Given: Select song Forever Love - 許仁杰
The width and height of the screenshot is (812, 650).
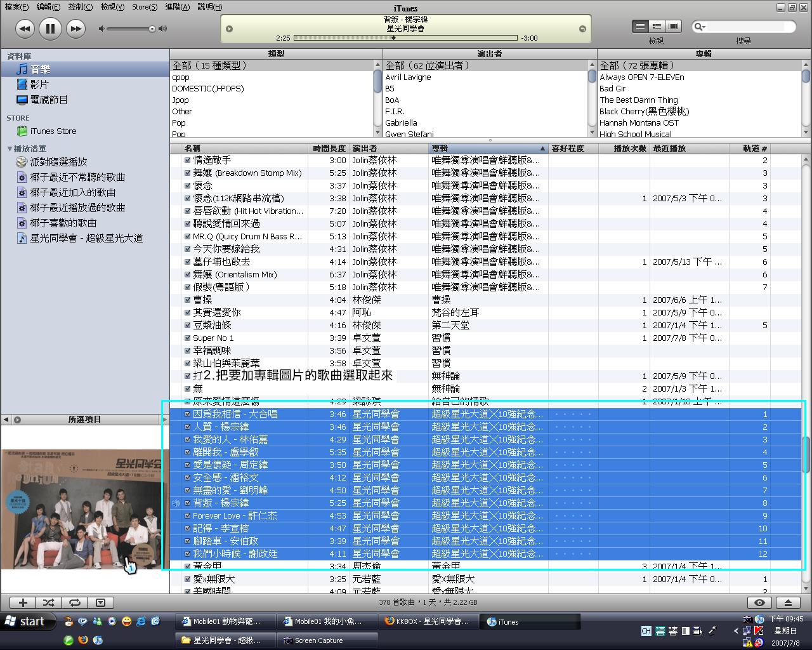Looking at the screenshot, I should coord(235,515).
